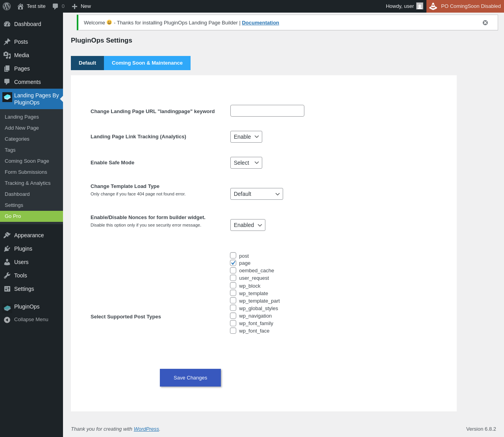Viewport: 504px width, 437px height.
Task: Open the Template Load Type Default dropdown
Action: point(257,194)
